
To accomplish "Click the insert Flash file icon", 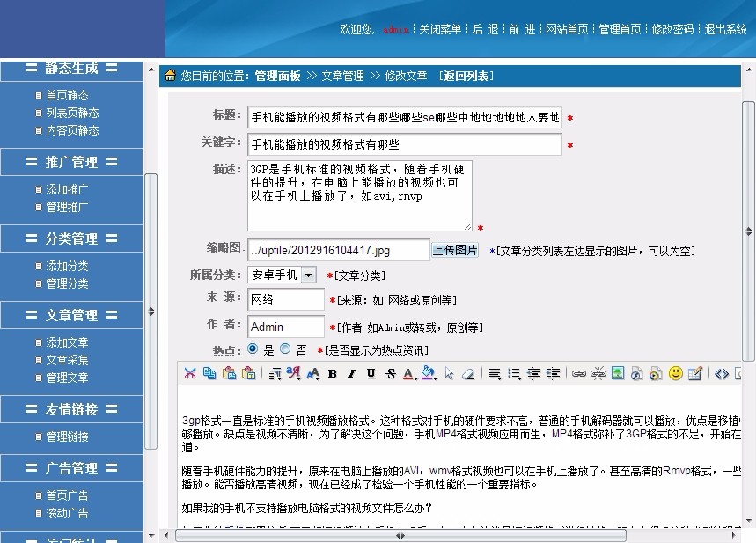I will (636, 374).
